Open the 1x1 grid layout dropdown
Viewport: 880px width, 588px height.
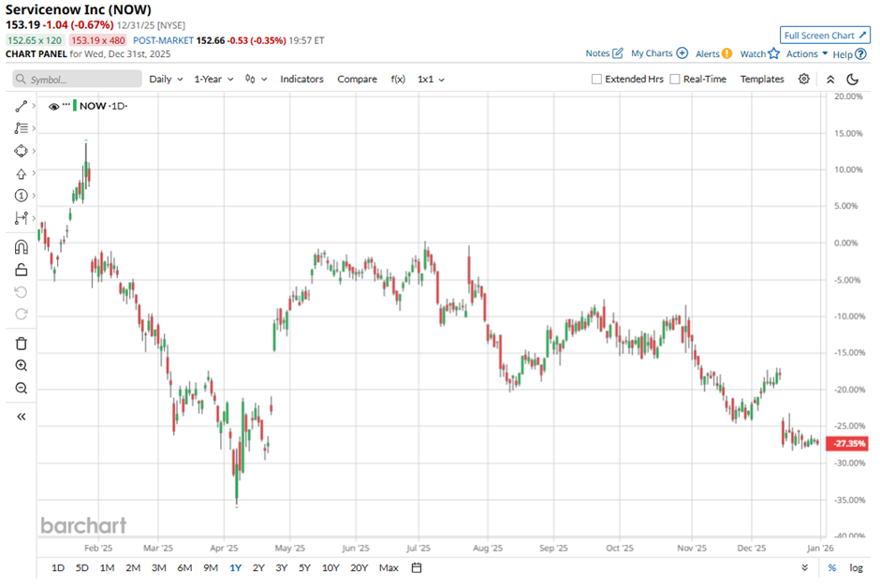click(x=431, y=79)
